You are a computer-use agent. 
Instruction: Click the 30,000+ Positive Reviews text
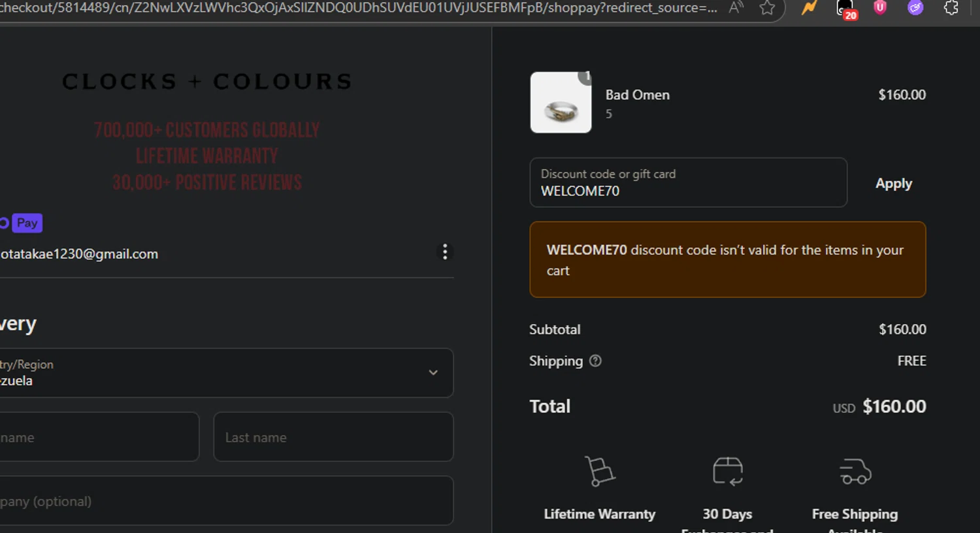tap(207, 182)
